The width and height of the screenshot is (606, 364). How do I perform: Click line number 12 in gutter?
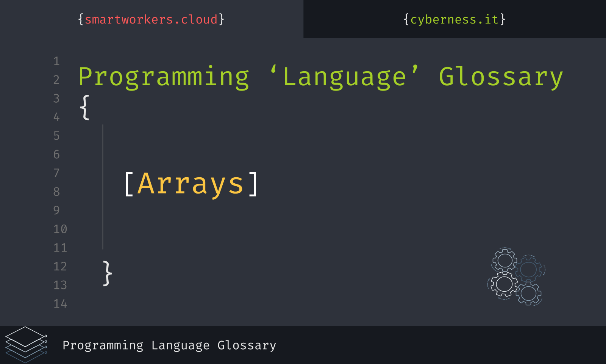tap(60, 266)
